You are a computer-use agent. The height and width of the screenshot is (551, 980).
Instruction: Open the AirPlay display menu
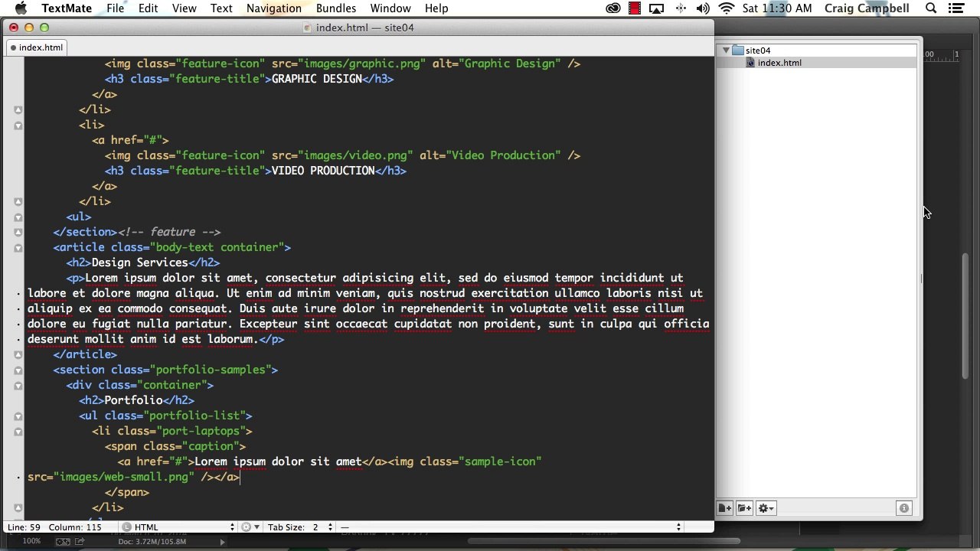(x=656, y=8)
